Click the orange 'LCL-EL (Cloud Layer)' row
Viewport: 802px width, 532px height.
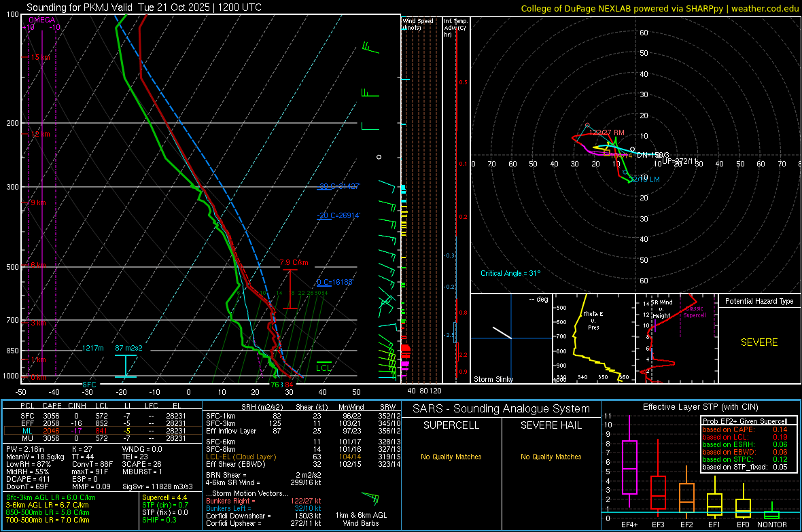[x=304, y=457]
